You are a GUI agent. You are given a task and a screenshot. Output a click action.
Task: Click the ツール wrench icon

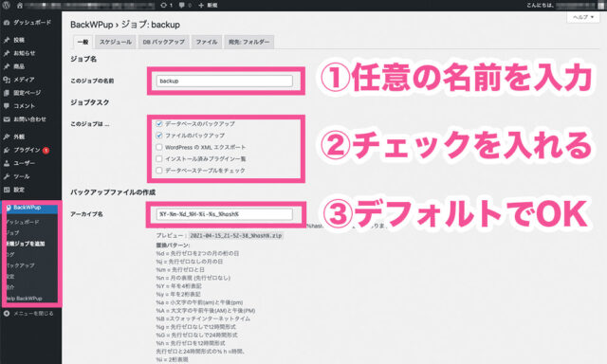tap(7, 176)
